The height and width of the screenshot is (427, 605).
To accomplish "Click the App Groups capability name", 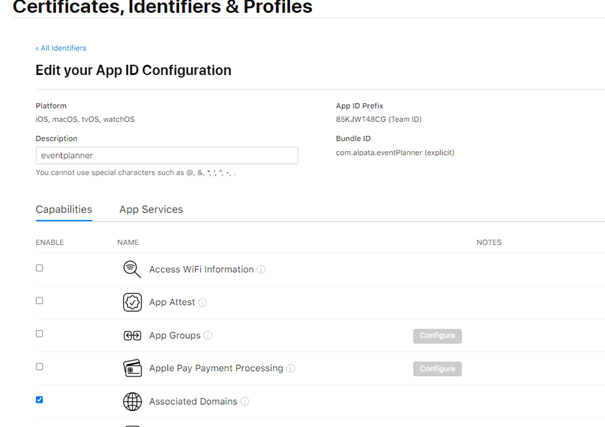I will pos(175,336).
